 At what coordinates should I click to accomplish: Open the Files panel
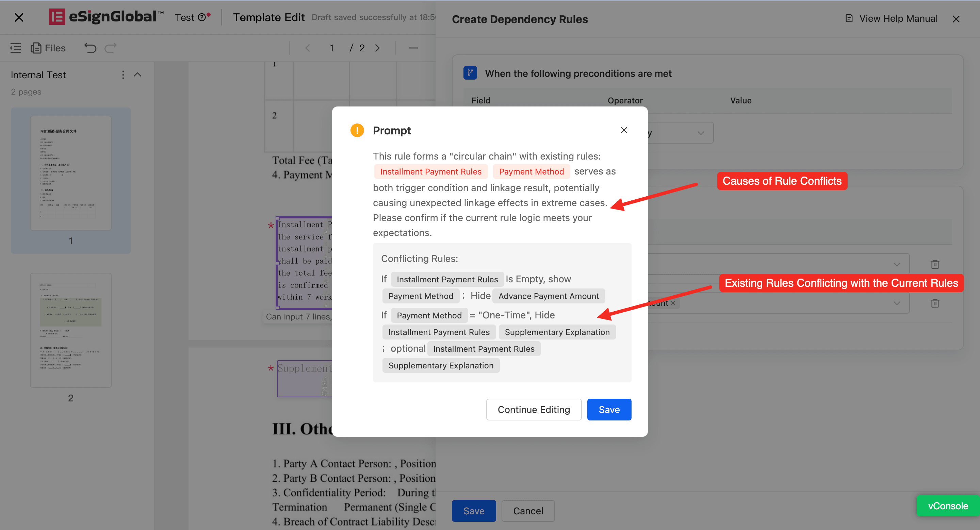pos(48,48)
